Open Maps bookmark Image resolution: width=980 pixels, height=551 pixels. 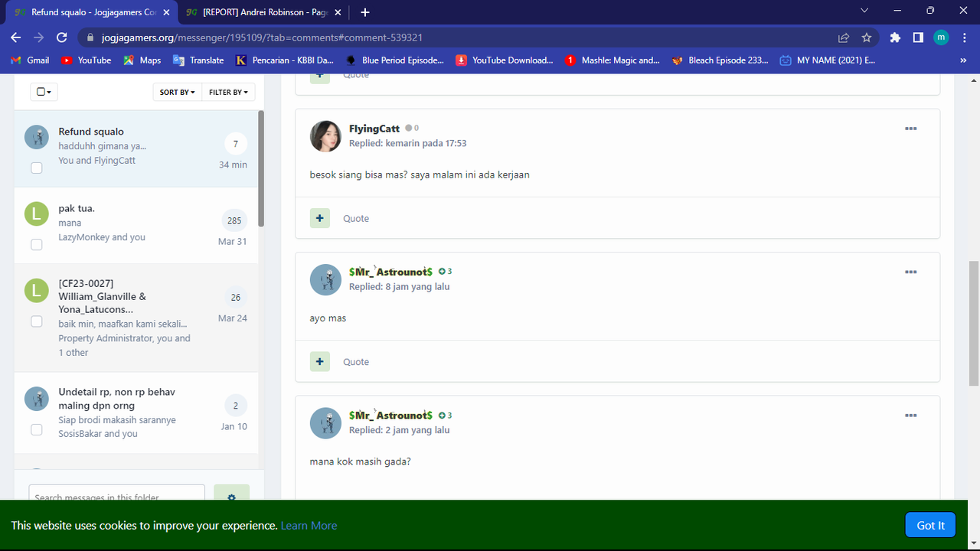tap(142, 60)
